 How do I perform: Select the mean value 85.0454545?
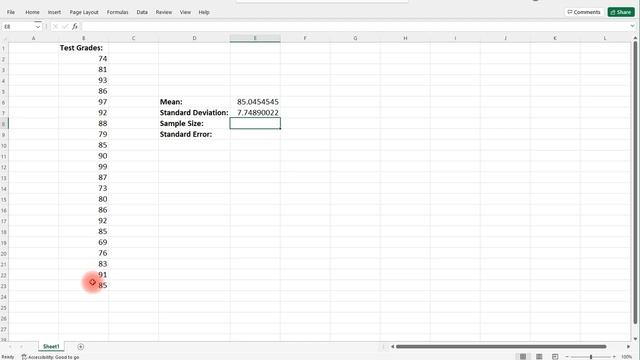[255, 102]
